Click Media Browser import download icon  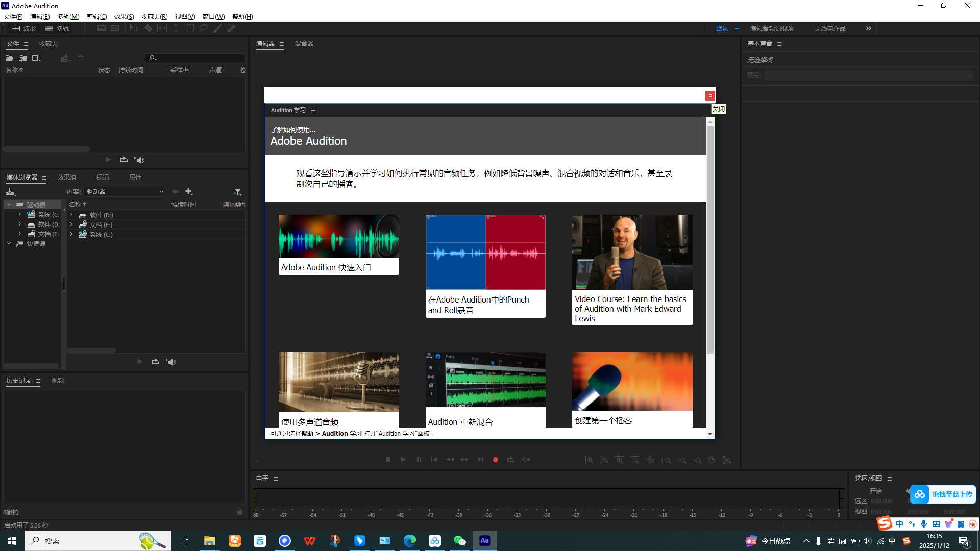(11, 192)
